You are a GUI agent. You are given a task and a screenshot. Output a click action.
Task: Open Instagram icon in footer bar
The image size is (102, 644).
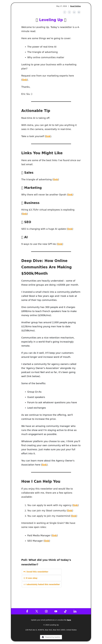[x=46, y=611]
